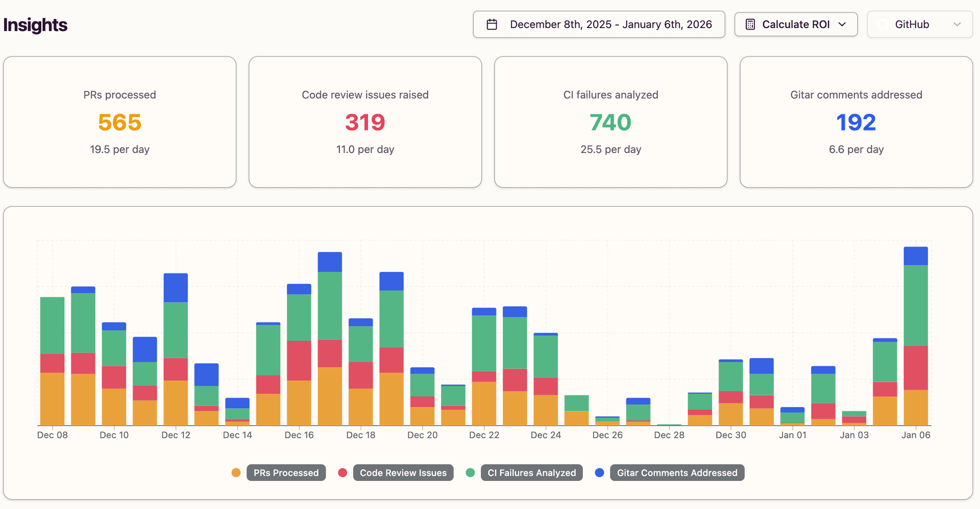Open the Calculate ROI dropdown
The width and height of the screenshot is (980, 509).
click(796, 24)
